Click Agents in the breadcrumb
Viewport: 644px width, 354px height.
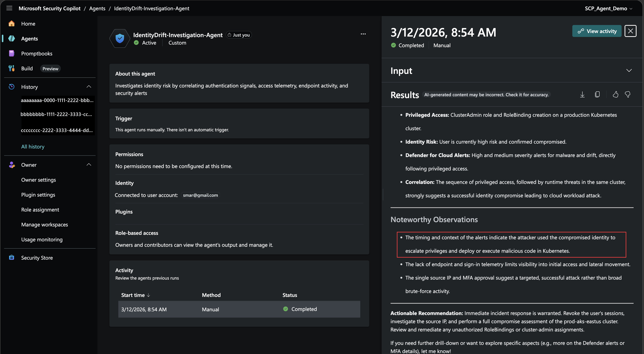click(97, 8)
